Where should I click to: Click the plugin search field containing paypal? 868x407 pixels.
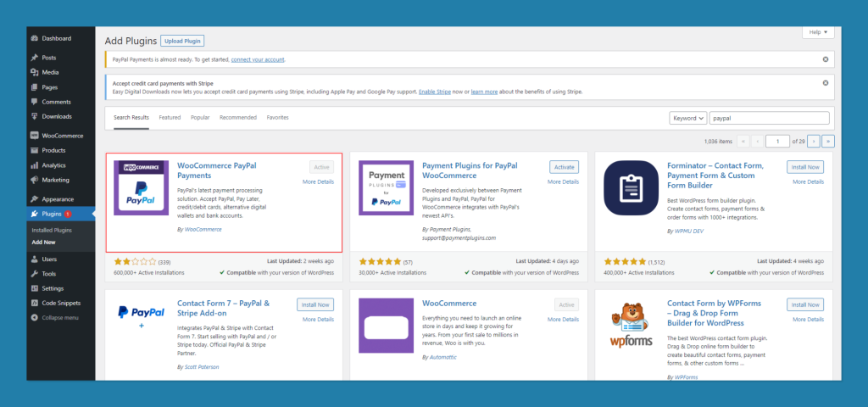[770, 118]
